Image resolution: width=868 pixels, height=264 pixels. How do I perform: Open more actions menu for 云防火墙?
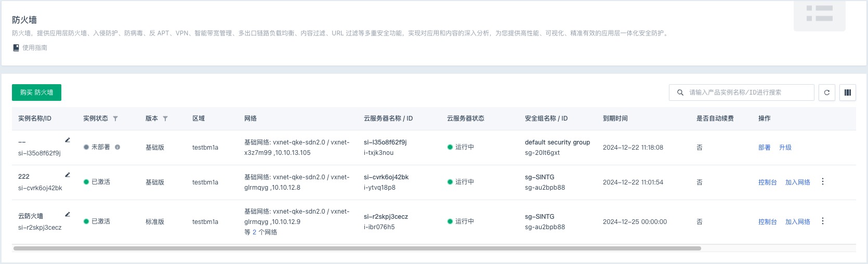(823, 221)
